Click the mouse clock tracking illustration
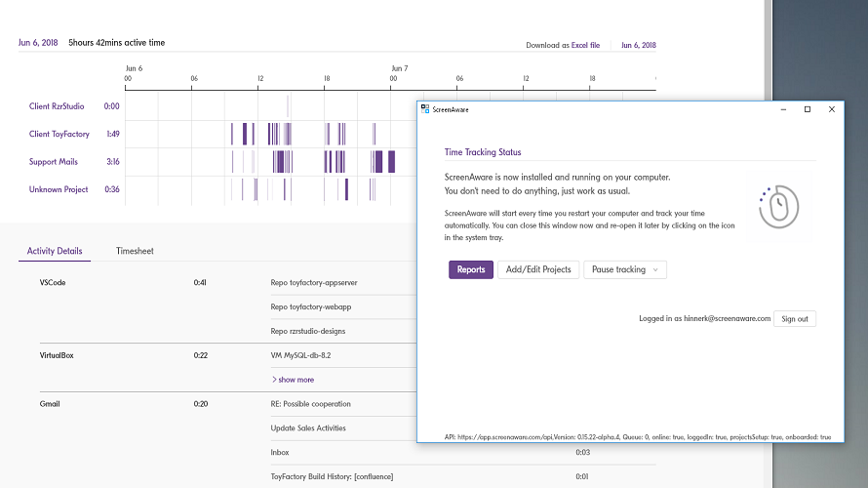 click(x=778, y=207)
